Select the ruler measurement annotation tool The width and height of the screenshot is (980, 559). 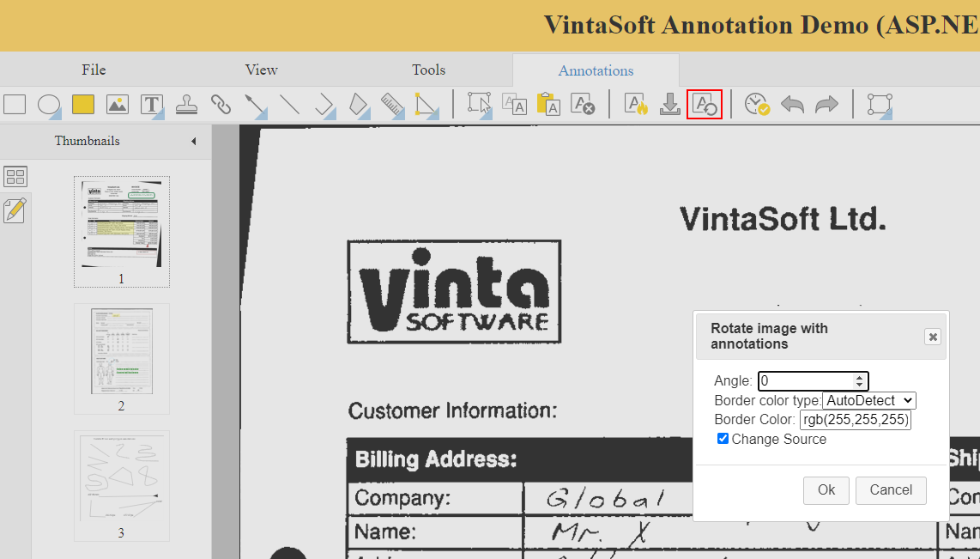392,105
